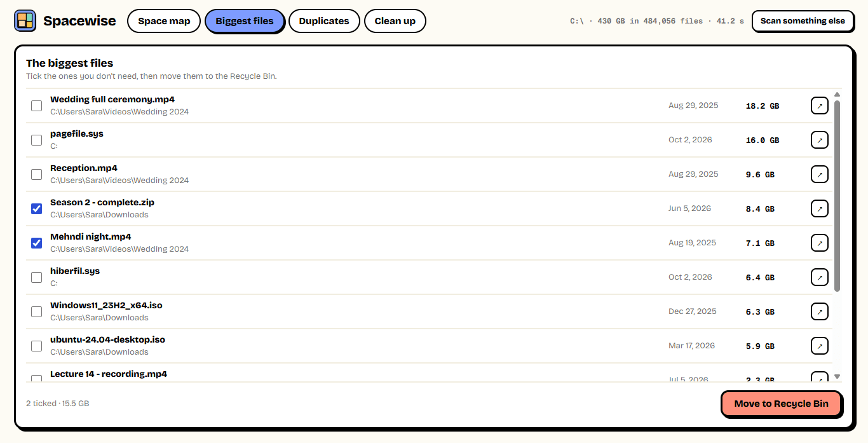Click the 7.1 GB size value
The width and height of the screenshot is (868, 443).
(x=760, y=243)
